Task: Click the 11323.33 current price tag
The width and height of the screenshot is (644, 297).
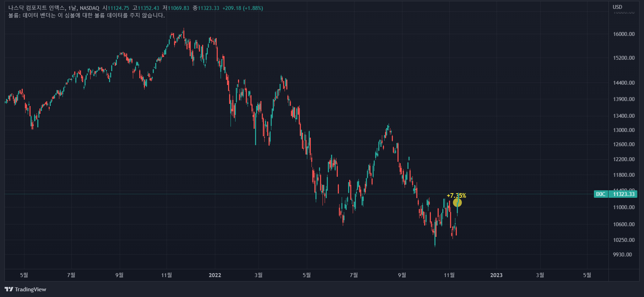Action: [x=624, y=194]
